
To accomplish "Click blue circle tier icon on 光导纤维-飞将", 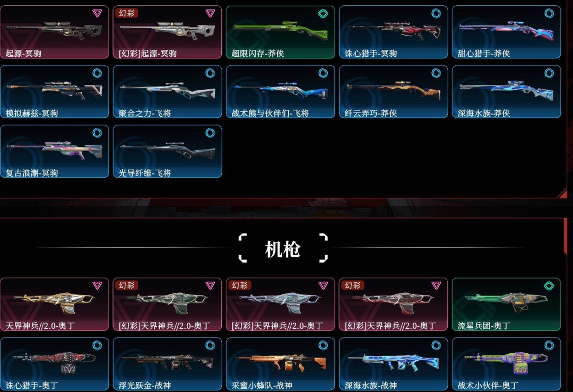I will (210, 133).
